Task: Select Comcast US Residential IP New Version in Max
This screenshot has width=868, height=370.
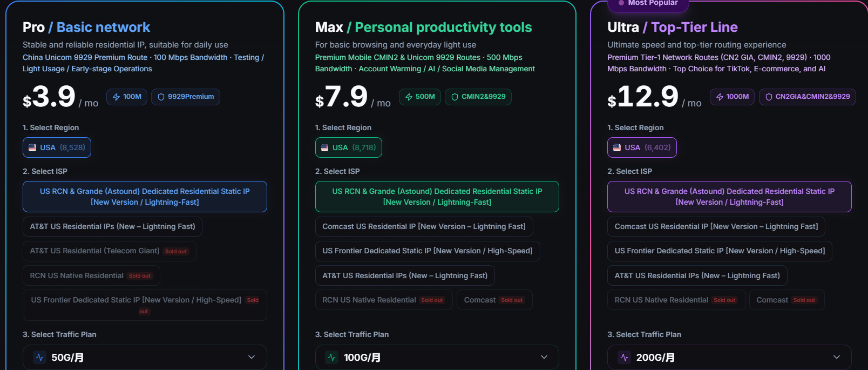Action: (424, 226)
